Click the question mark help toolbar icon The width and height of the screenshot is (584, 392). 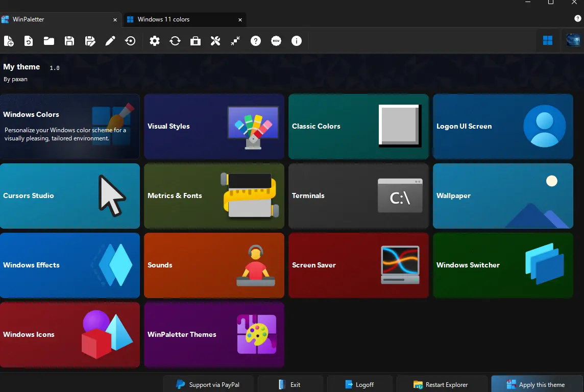[255, 41]
